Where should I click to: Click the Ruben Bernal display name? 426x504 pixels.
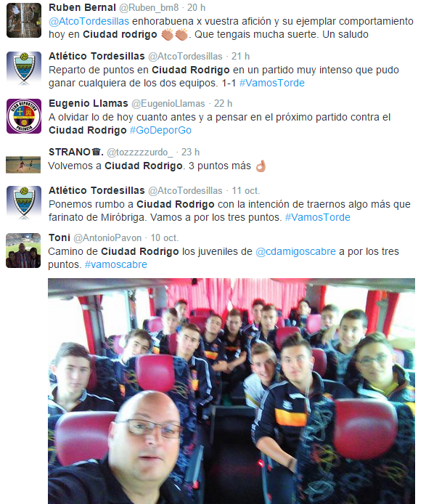click(x=82, y=7)
